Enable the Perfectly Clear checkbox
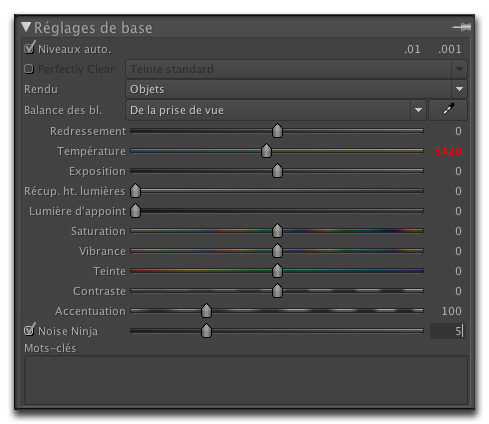Viewport: 489px width, 424px height. coord(29,69)
